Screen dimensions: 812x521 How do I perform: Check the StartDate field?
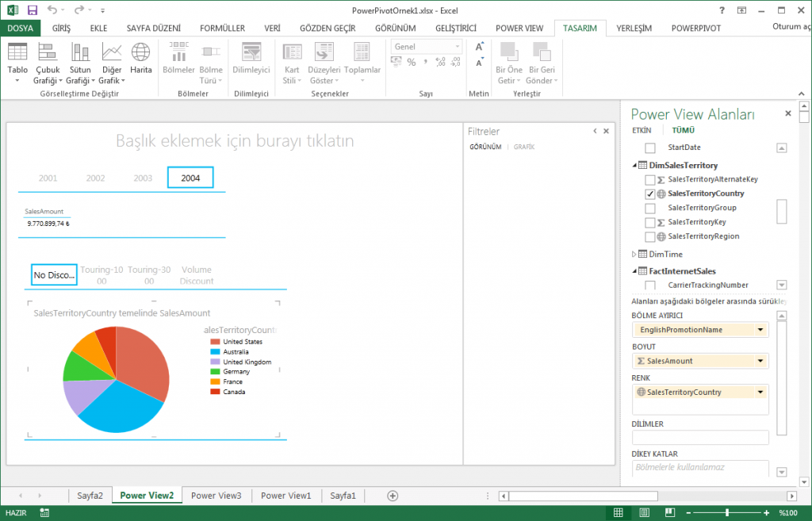[x=650, y=147]
